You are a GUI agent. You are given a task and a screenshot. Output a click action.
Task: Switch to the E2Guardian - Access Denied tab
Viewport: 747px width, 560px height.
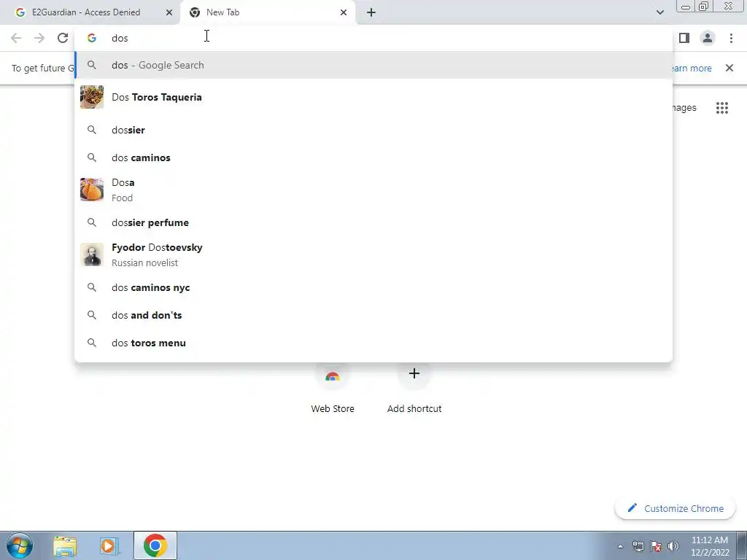pos(90,12)
